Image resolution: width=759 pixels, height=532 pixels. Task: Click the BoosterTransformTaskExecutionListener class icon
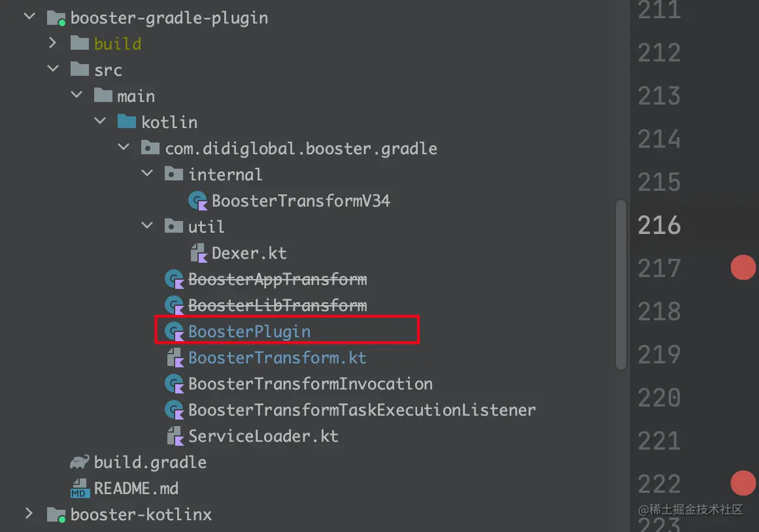coord(175,410)
